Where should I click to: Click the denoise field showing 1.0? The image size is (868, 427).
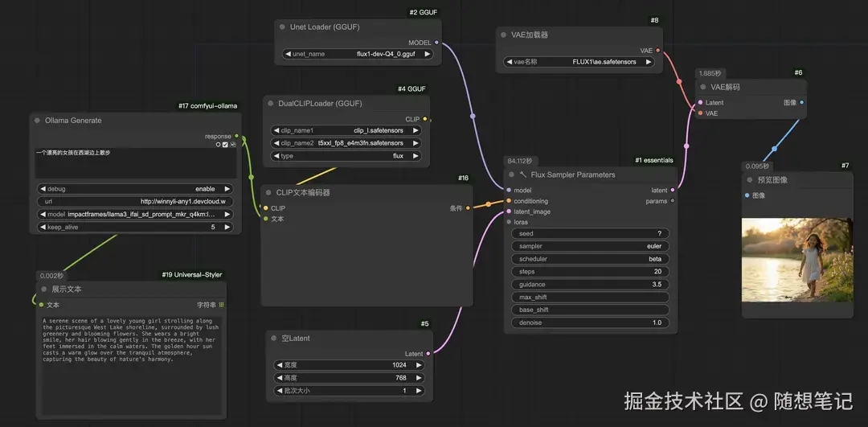[590, 323]
